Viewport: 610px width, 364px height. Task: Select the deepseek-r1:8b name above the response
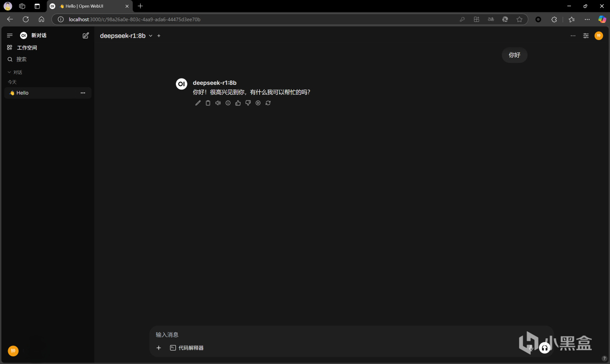pyautogui.click(x=214, y=83)
